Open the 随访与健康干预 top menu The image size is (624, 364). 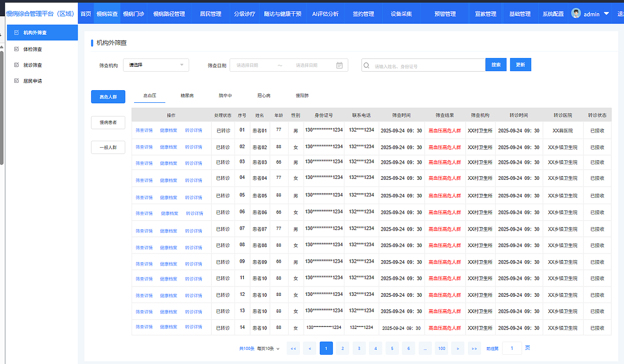[x=283, y=14]
